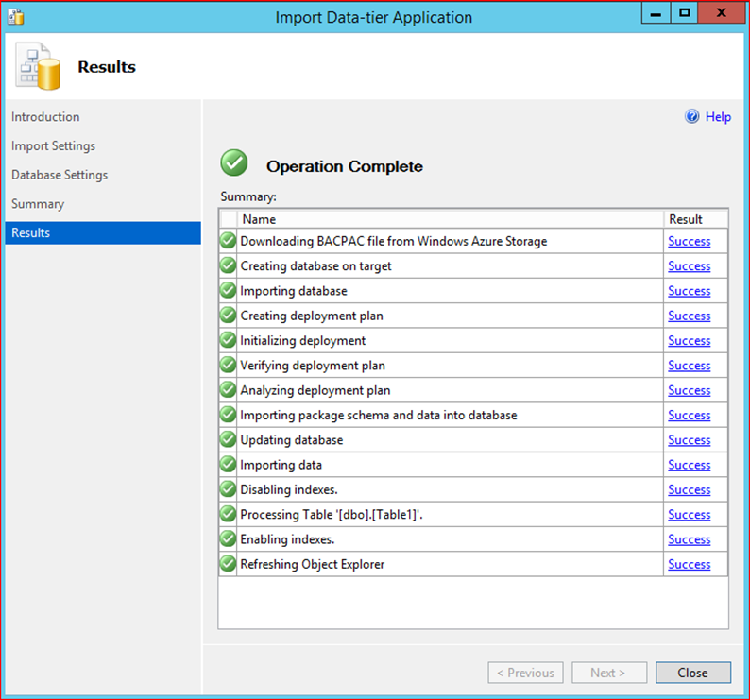Click green check beside Updating database
750x700 pixels.
tap(229, 439)
